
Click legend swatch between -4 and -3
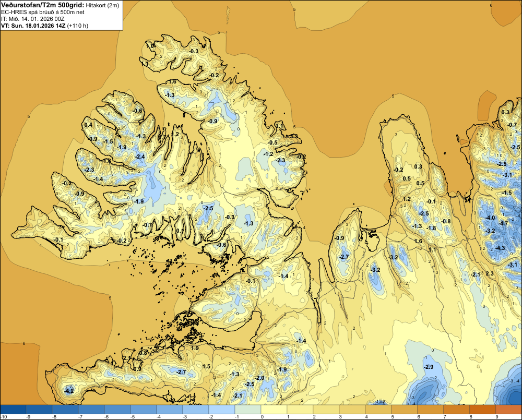tap(170, 410)
